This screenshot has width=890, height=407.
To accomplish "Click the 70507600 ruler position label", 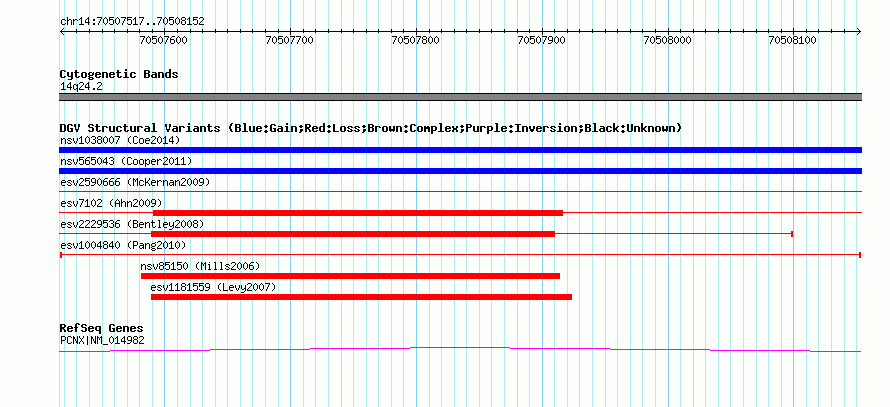I will 163,40.
